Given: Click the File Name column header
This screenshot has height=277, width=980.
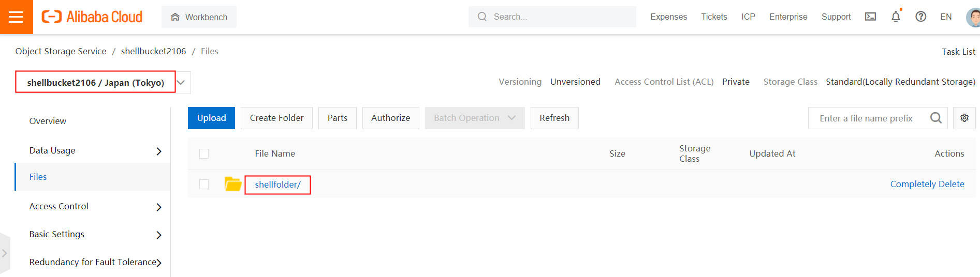Looking at the screenshot, I should coord(275,153).
